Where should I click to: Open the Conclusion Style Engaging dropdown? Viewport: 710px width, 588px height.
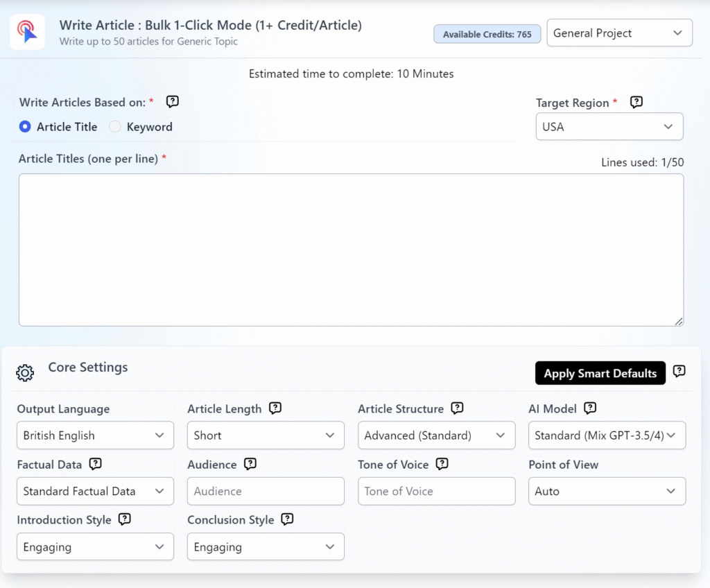tap(266, 547)
